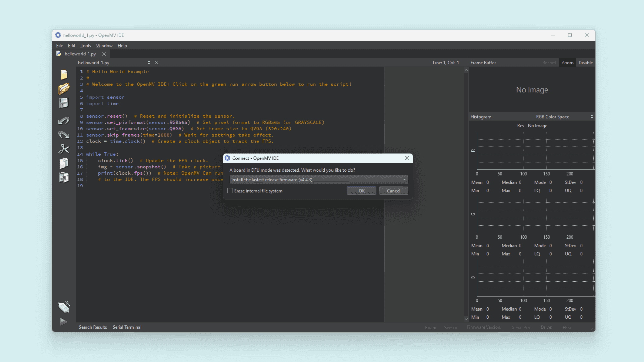Click the New File icon in sidebar
This screenshot has height=362, width=644.
(64, 74)
